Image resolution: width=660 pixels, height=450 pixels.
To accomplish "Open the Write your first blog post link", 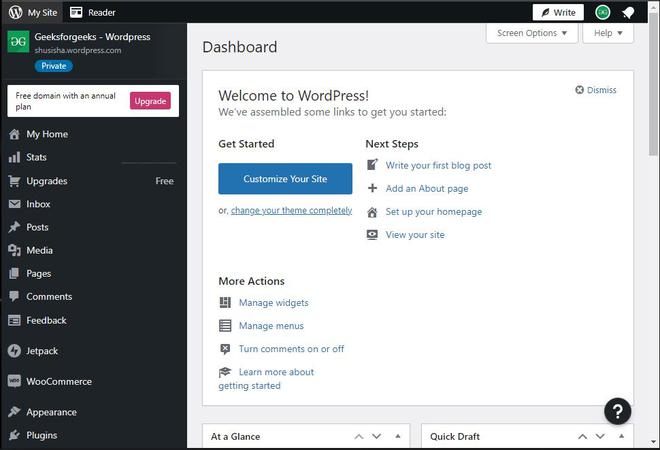I will 439,165.
